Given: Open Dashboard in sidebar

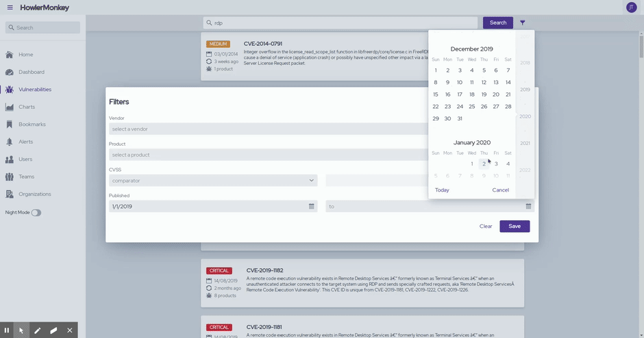Looking at the screenshot, I should (32, 72).
